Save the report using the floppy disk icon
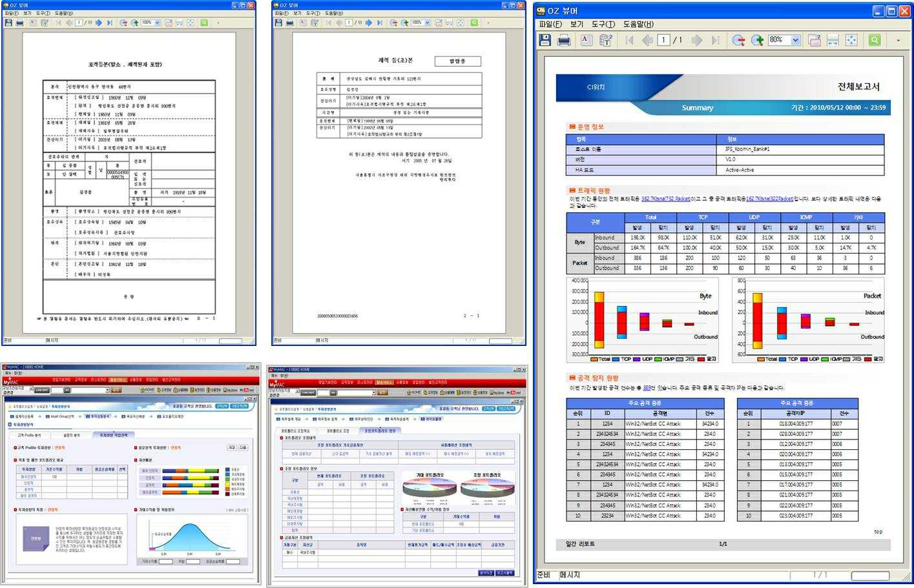 tap(545, 40)
